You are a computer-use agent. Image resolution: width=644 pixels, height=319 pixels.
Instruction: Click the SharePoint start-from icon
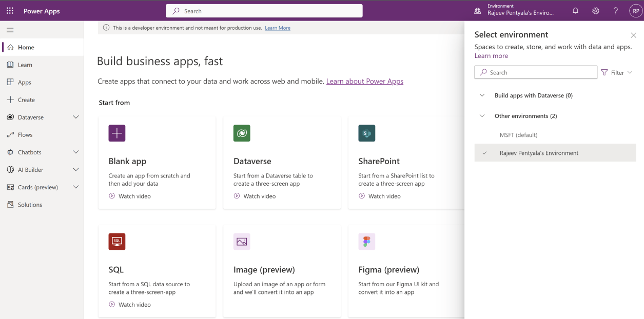point(366,133)
